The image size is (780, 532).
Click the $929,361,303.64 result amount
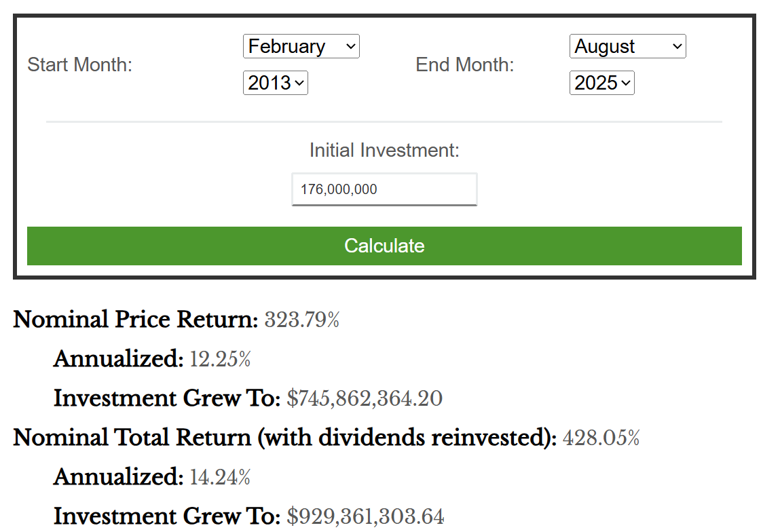pyautogui.click(x=365, y=517)
